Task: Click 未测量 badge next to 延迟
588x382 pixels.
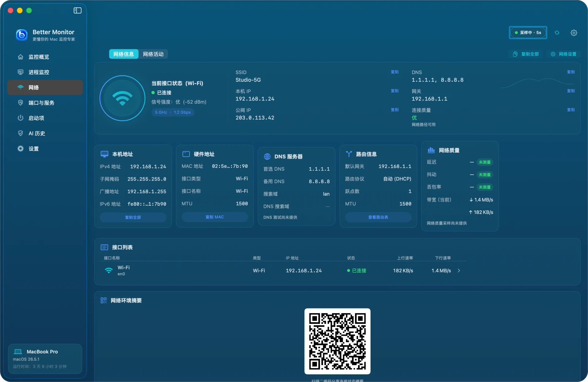Action: coord(485,162)
